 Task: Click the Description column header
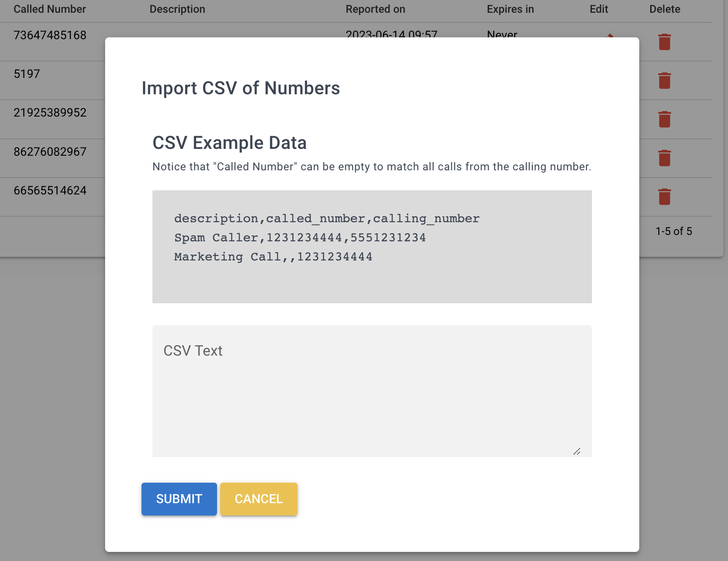[177, 9]
